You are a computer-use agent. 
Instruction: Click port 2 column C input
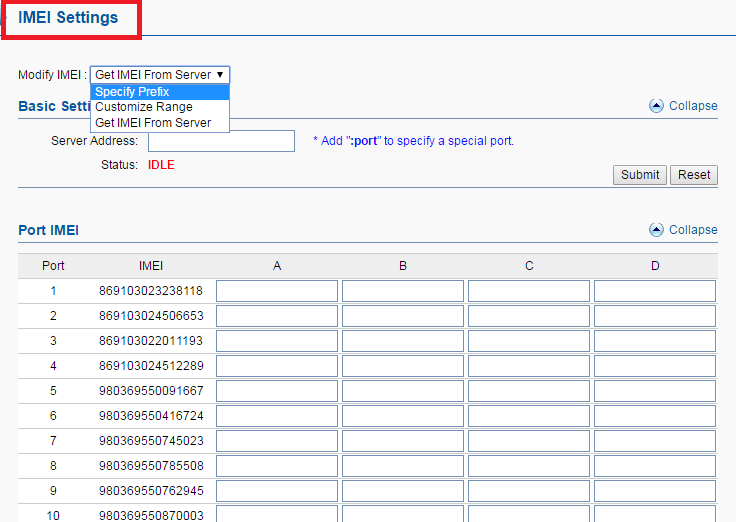click(x=529, y=316)
